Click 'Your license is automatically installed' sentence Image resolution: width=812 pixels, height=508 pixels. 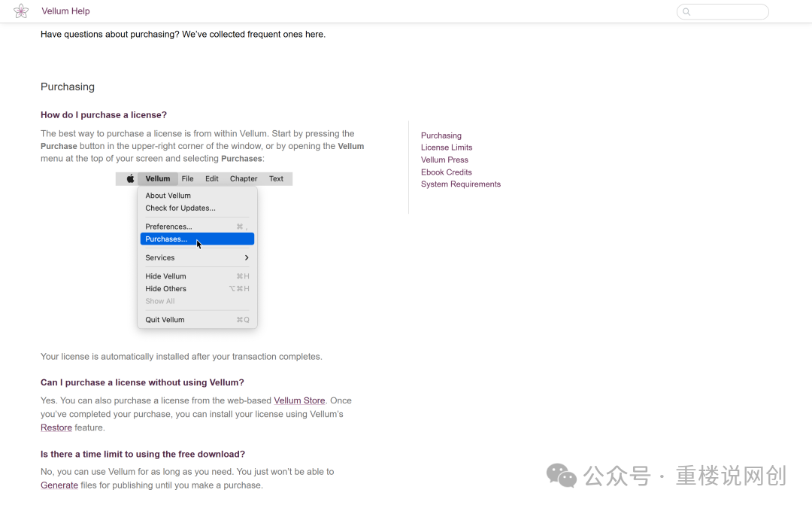(x=181, y=357)
